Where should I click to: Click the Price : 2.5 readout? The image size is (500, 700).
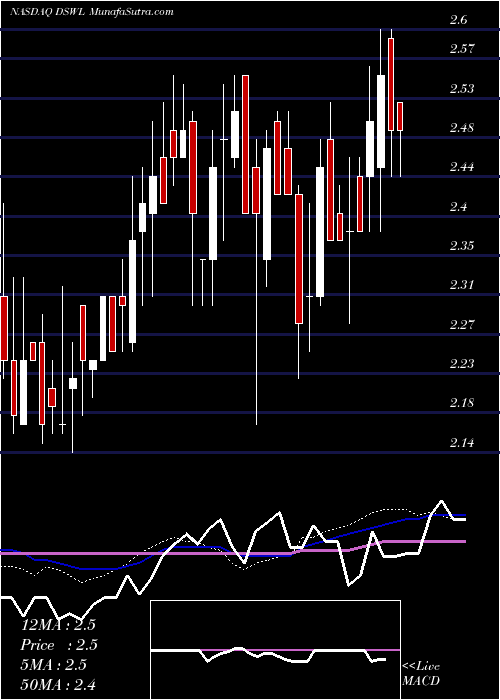click(x=59, y=645)
